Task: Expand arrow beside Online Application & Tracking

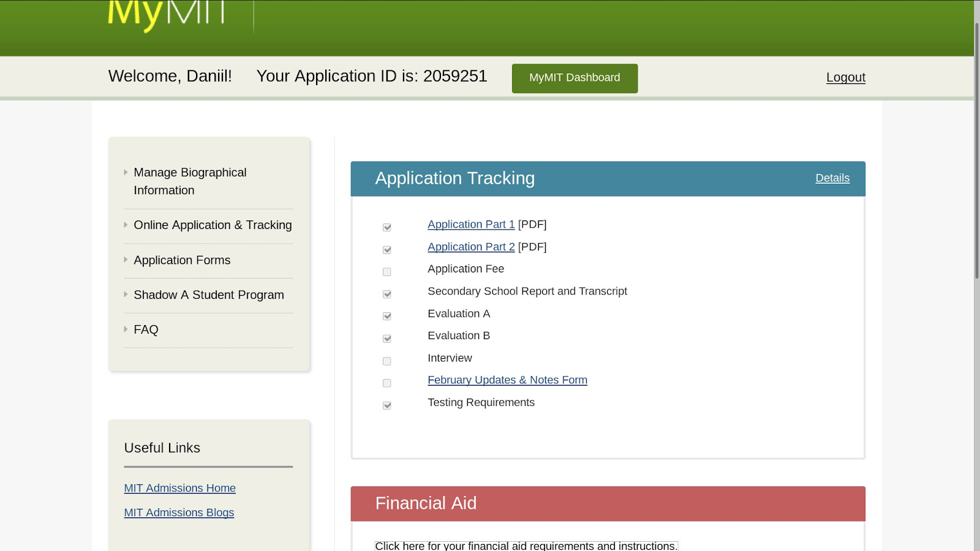Action: pyautogui.click(x=126, y=225)
